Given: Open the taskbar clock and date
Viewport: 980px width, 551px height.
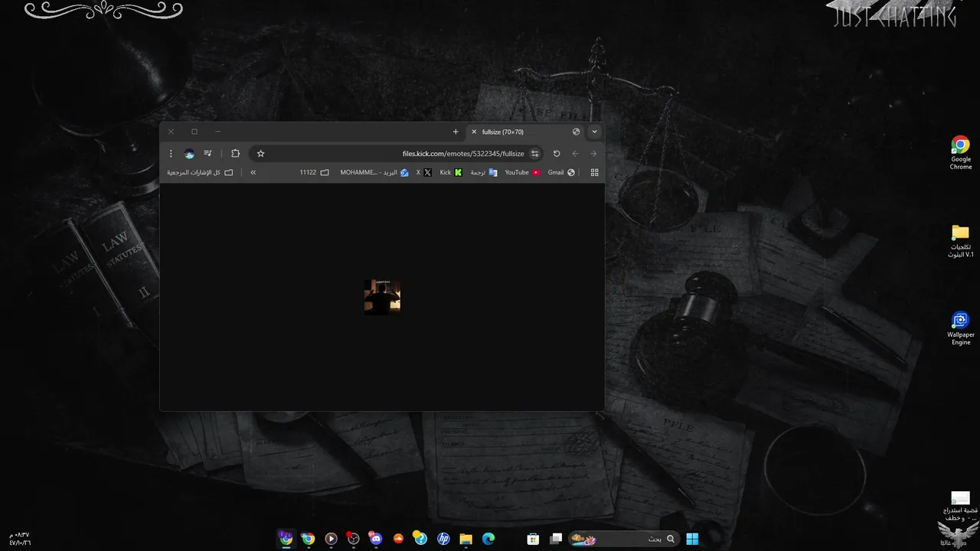Looking at the screenshot, I should coord(19,539).
